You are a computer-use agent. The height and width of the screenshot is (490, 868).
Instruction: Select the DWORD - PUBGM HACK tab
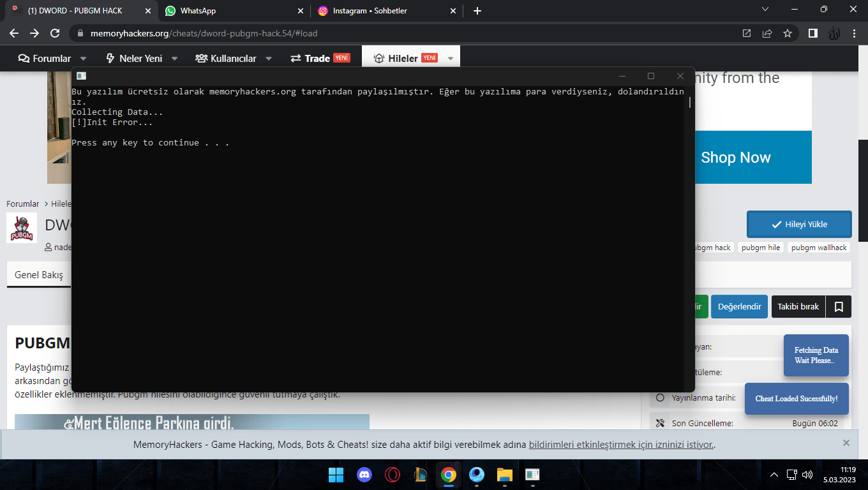coord(80,11)
